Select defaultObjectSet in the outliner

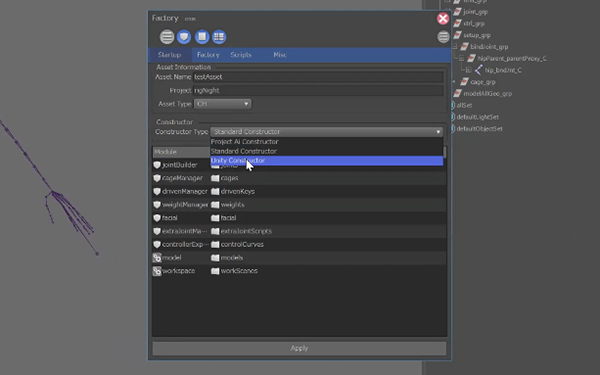pyautogui.click(x=479, y=129)
